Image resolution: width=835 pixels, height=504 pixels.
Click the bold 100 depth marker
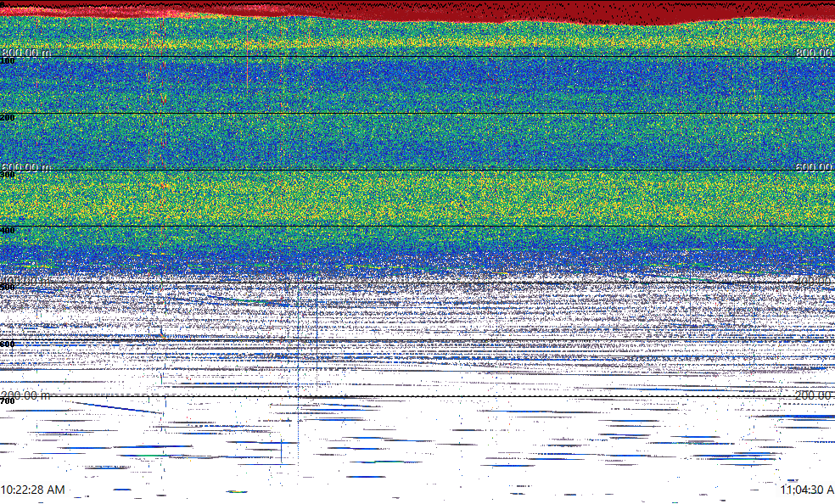pyautogui.click(x=8, y=61)
